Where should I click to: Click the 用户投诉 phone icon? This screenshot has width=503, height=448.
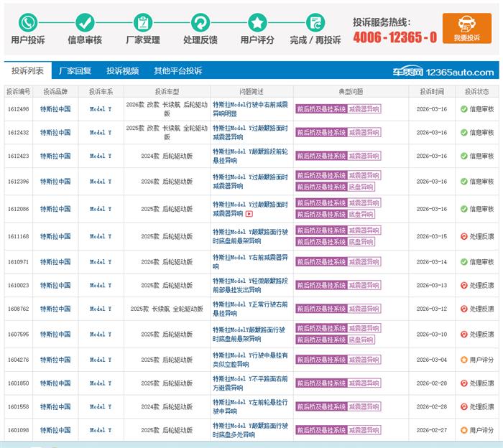(x=28, y=22)
